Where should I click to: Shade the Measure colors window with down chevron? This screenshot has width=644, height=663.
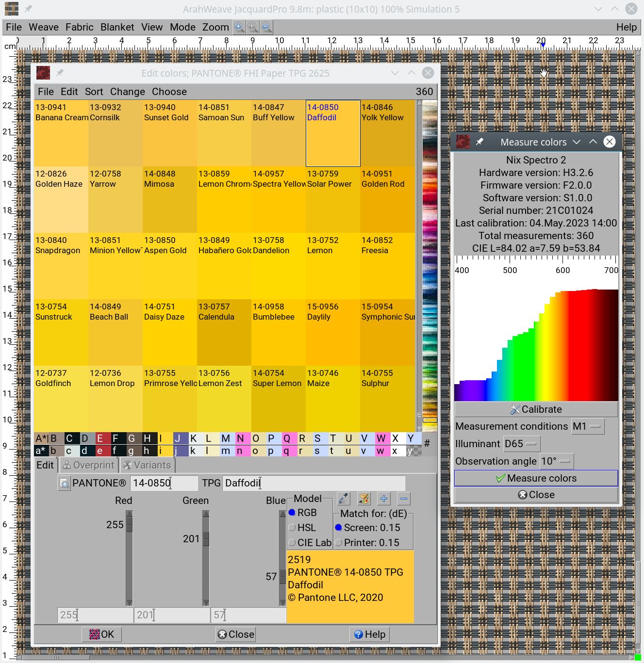coord(577,142)
